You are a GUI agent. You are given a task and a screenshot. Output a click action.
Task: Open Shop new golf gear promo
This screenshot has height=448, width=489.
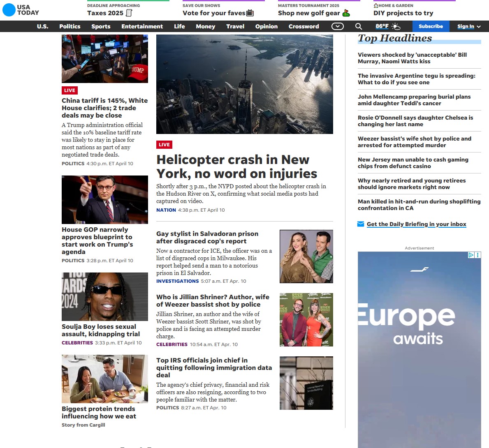click(309, 13)
